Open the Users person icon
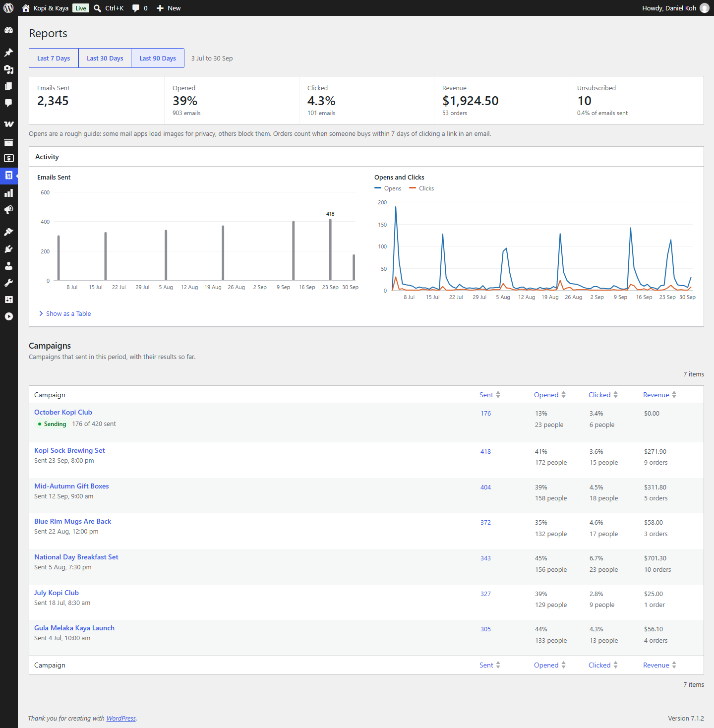Screen dimensions: 714x728 pyautogui.click(x=8, y=266)
